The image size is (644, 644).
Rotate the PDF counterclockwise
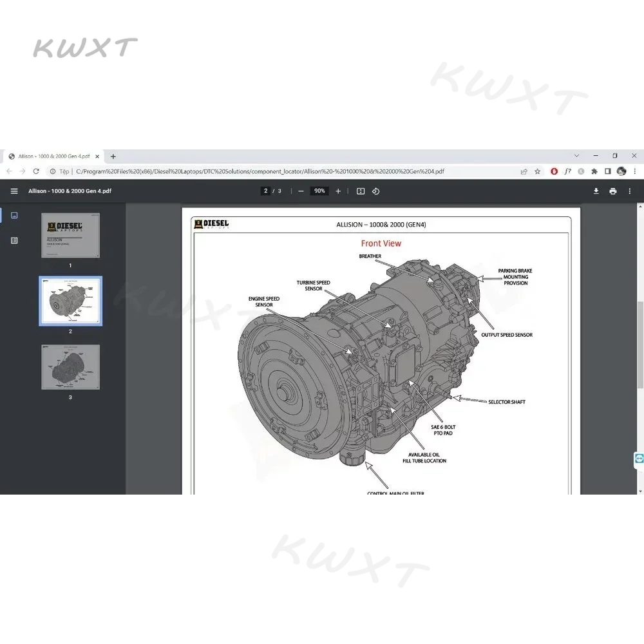376,191
